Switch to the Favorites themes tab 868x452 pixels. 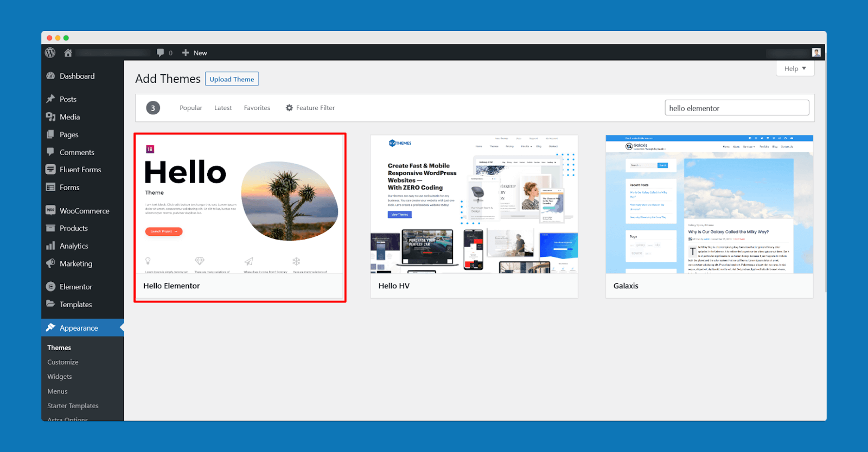tap(257, 108)
